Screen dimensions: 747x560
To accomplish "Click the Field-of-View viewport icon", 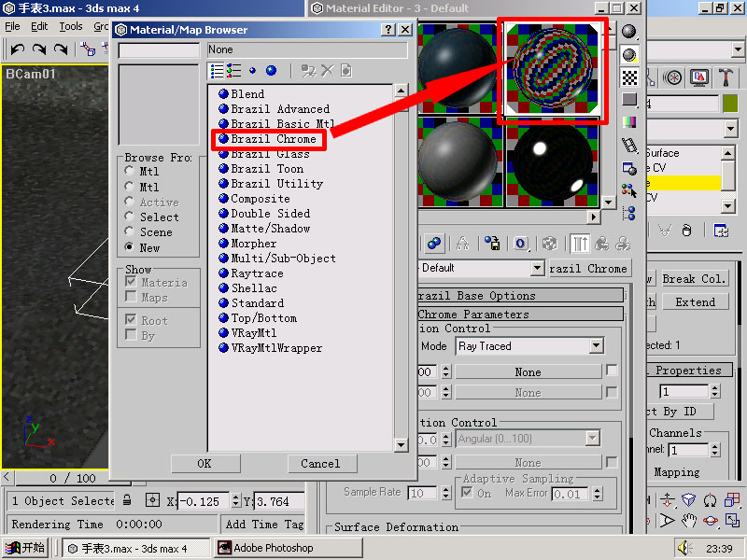I will pos(667,520).
